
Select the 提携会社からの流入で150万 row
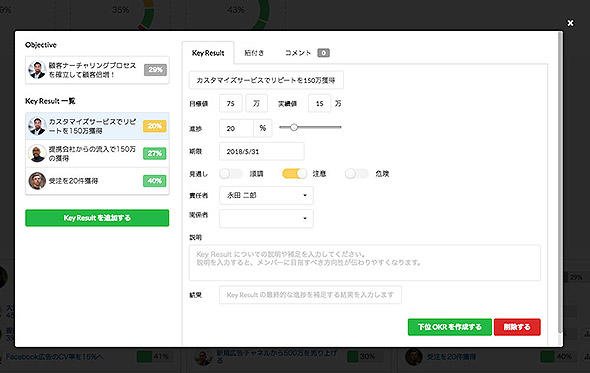(97, 154)
